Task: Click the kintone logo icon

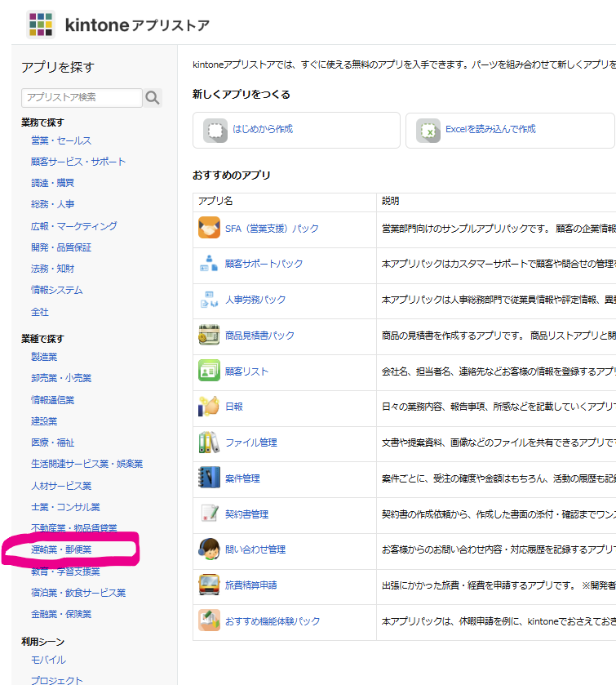Action: pyautogui.click(x=41, y=24)
